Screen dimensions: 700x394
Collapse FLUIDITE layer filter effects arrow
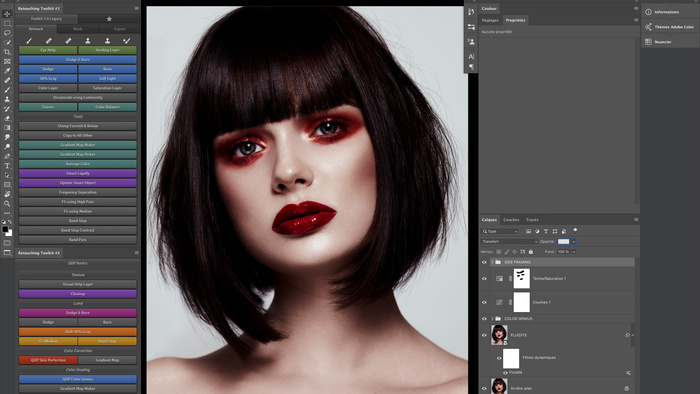click(x=633, y=335)
